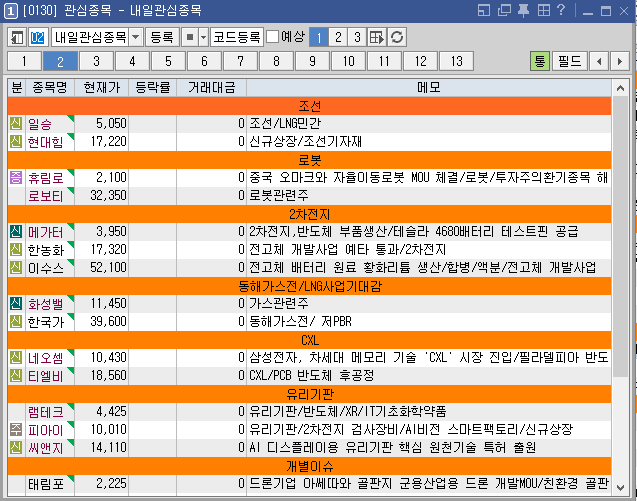The height and width of the screenshot is (501, 637).
Task: Switch to group tab 7
Action: point(240,61)
